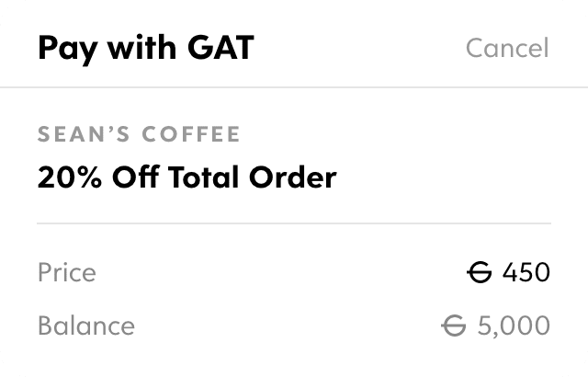Click the SEAN'S COFFEE merchant label
Viewport: 588px width, 377px height.
(139, 134)
